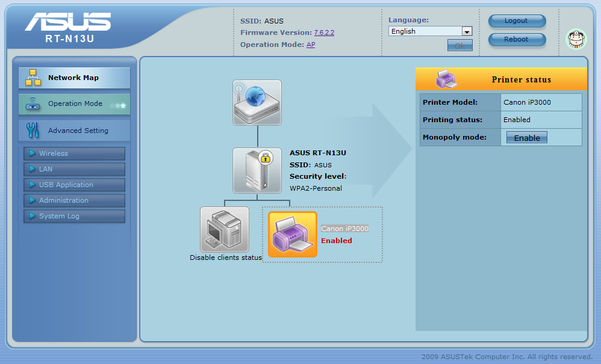Click the Printer status panel title
Screen dimensions: 601x364
[522, 79]
